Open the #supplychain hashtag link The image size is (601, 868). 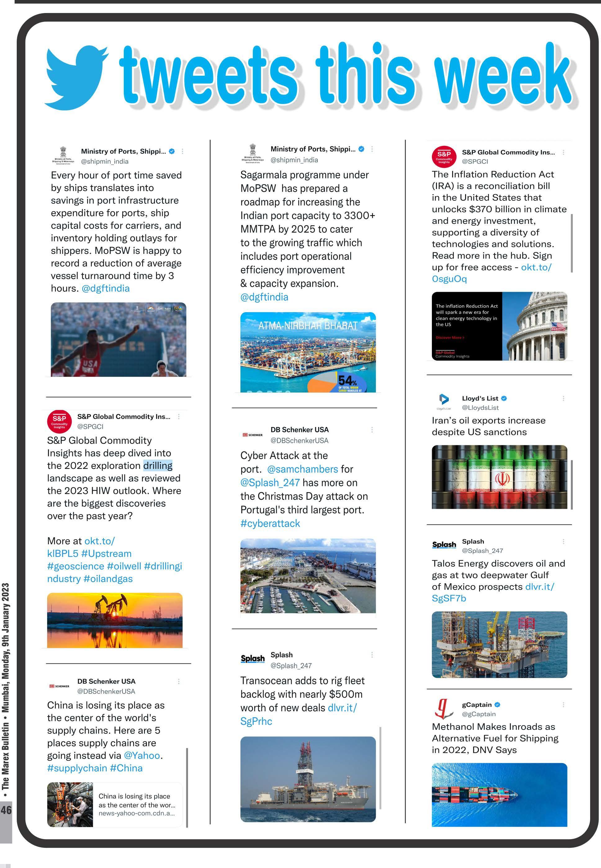(77, 768)
